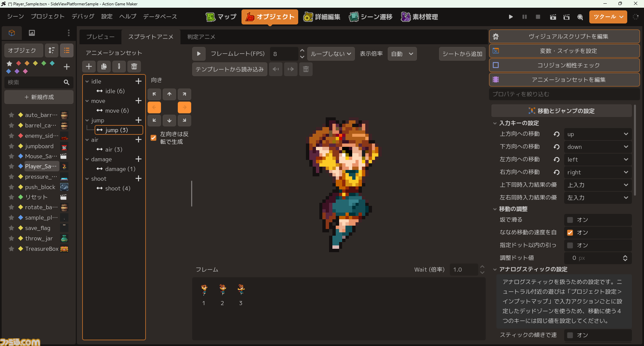Switch to the 判定アニメ tab
The width and height of the screenshot is (644, 346).
(x=201, y=37)
